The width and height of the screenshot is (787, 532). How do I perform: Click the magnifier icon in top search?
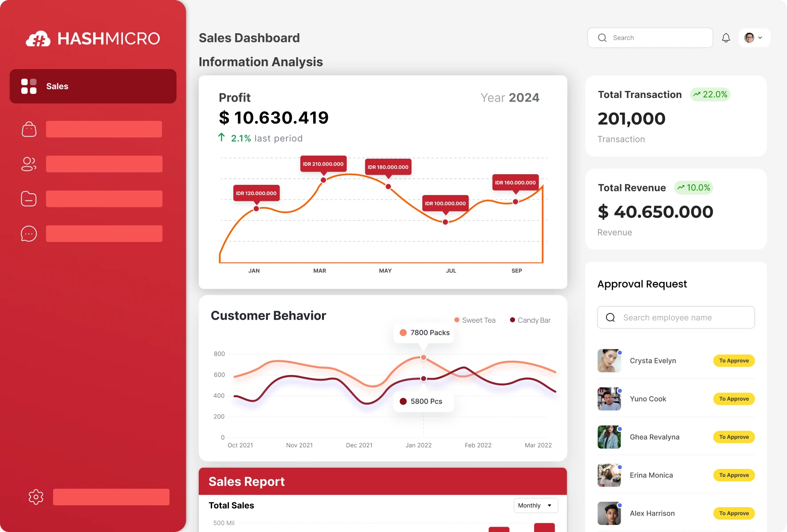click(602, 38)
